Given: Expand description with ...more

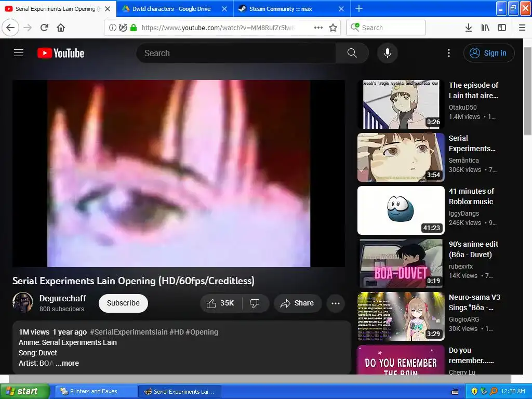Looking at the screenshot, I should [x=67, y=363].
